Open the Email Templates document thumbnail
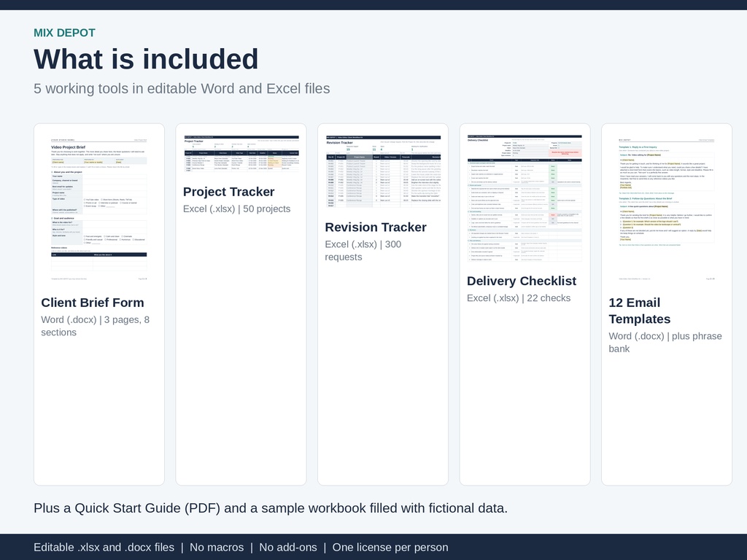747x560 pixels. (x=667, y=209)
